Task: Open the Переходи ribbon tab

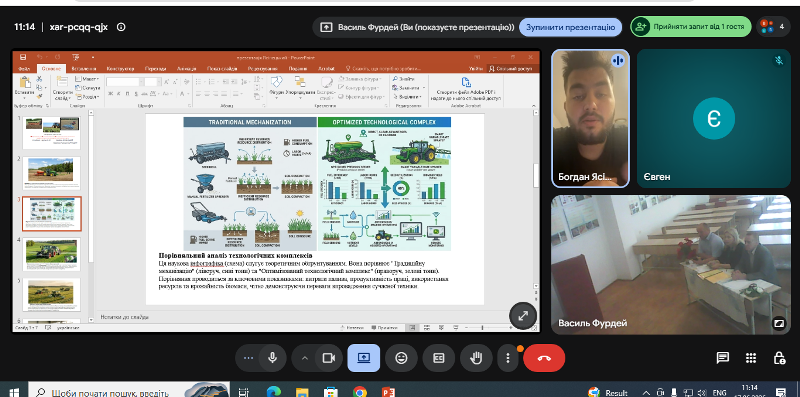Action: click(155, 68)
